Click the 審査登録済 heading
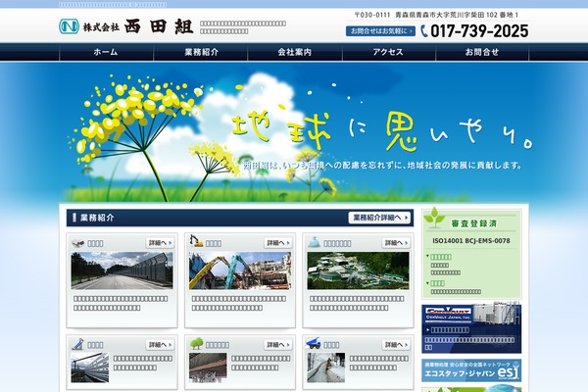This screenshot has width=588, height=392. click(x=474, y=223)
